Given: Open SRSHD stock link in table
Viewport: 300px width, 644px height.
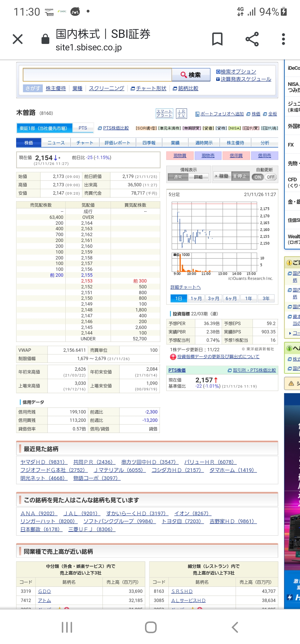Looking at the screenshot, I should pos(182,591).
